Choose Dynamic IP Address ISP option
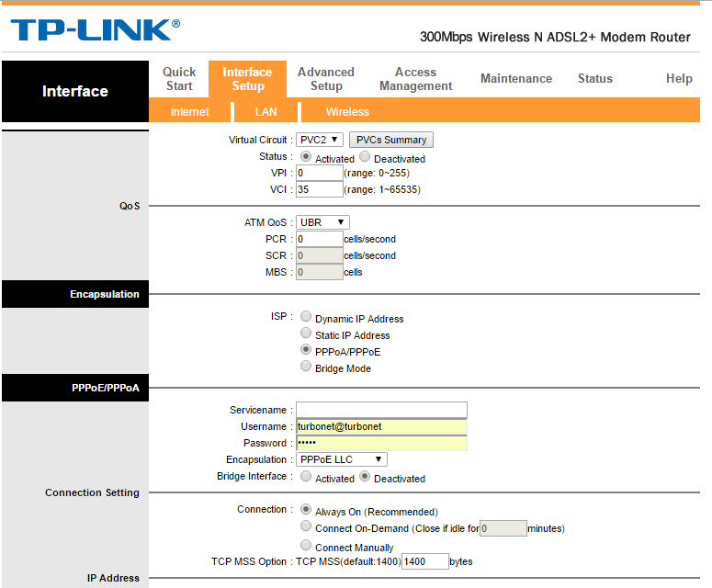 [x=306, y=316]
